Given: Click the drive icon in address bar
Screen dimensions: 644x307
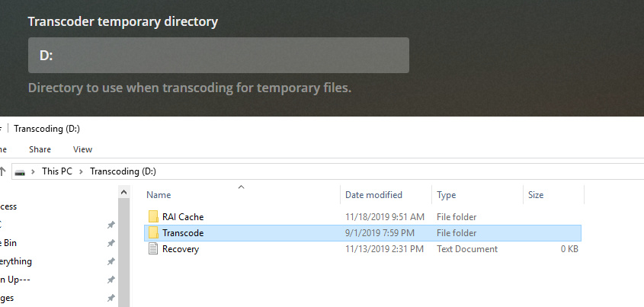Looking at the screenshot, I should (20, 172).
